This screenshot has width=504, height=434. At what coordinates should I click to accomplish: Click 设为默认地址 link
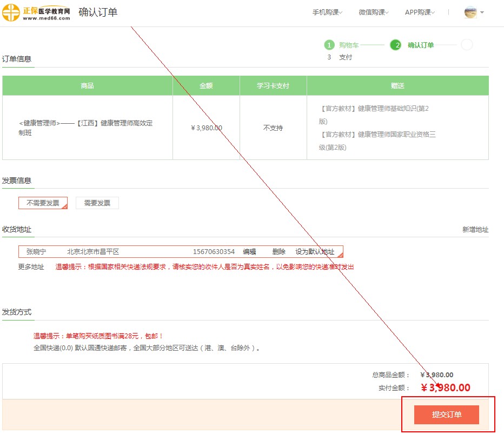coord(314,252)
